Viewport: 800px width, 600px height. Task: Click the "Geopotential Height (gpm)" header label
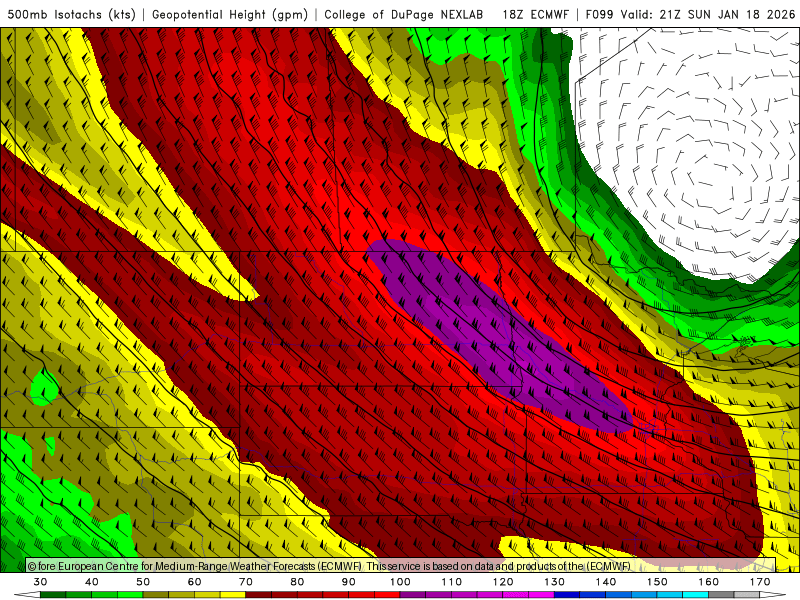(230, 14)
